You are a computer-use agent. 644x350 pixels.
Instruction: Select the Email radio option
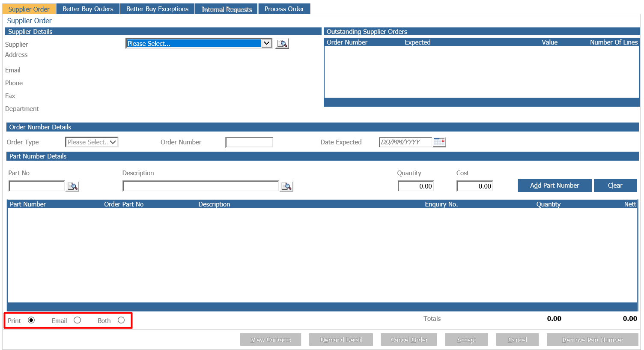(78, 320)
